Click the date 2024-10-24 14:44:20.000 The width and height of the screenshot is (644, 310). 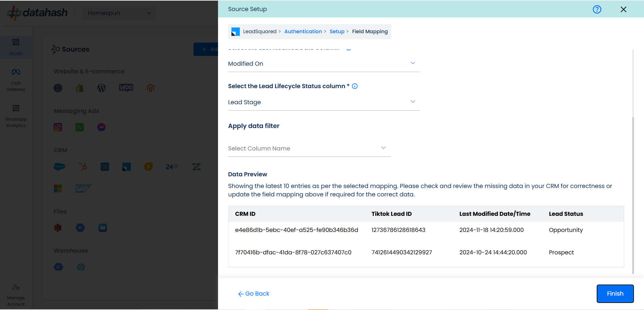tap(493, 252)
